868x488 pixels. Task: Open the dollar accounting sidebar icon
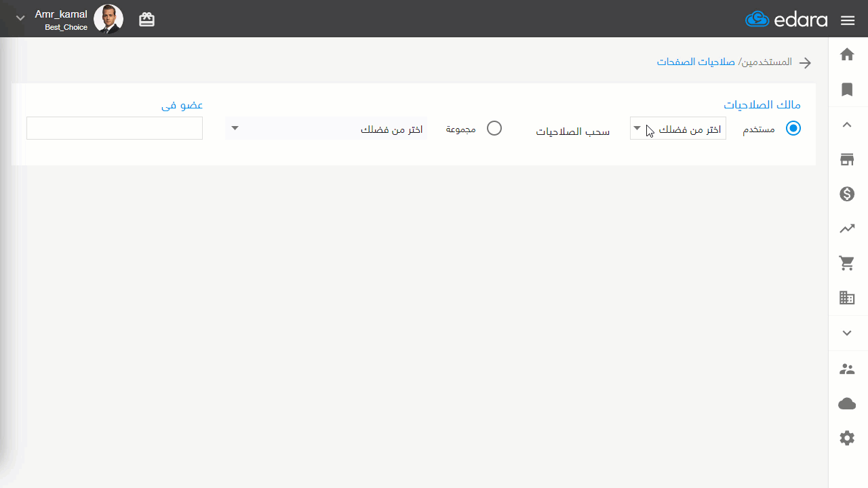[847, 195]
